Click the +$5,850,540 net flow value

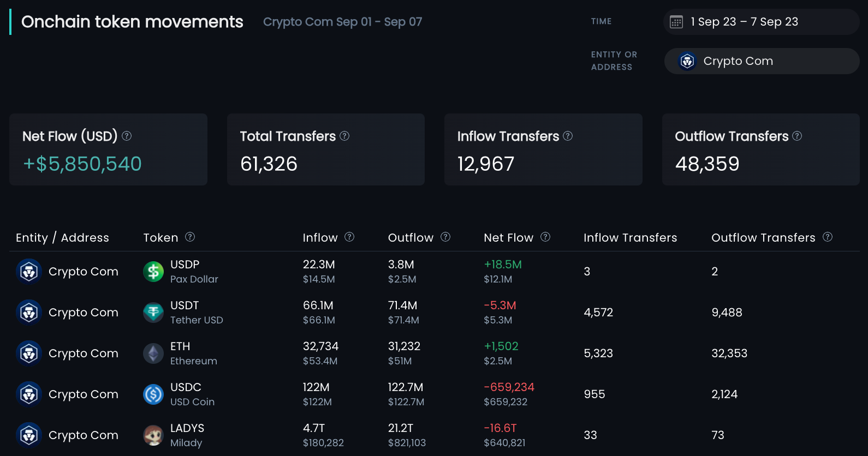pos(82,164)
